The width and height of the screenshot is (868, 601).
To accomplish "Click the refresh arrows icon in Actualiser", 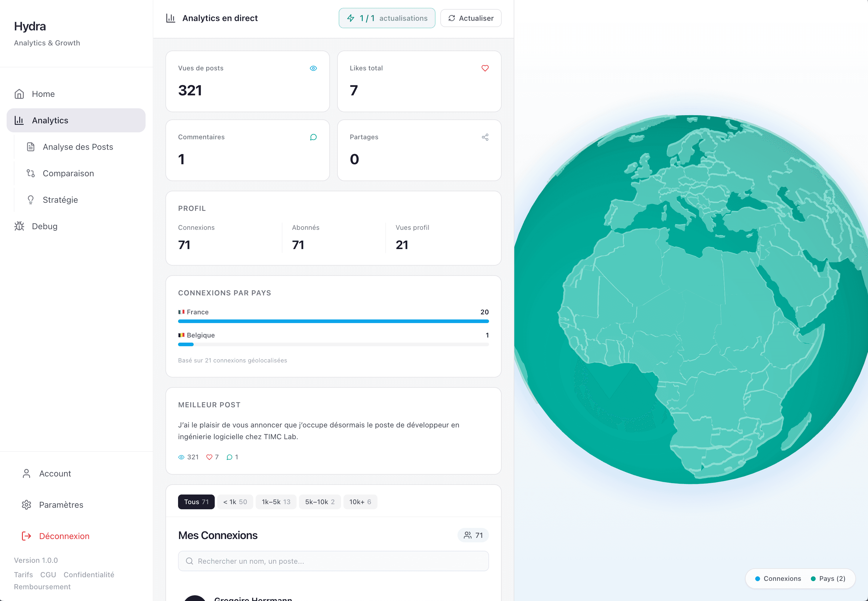I will point(452,18).
